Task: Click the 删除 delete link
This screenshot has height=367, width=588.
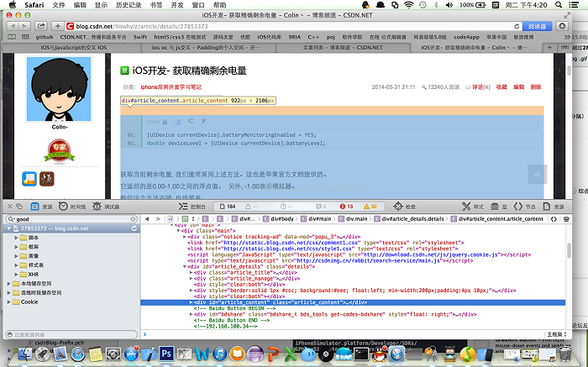Action: (536, 87)
